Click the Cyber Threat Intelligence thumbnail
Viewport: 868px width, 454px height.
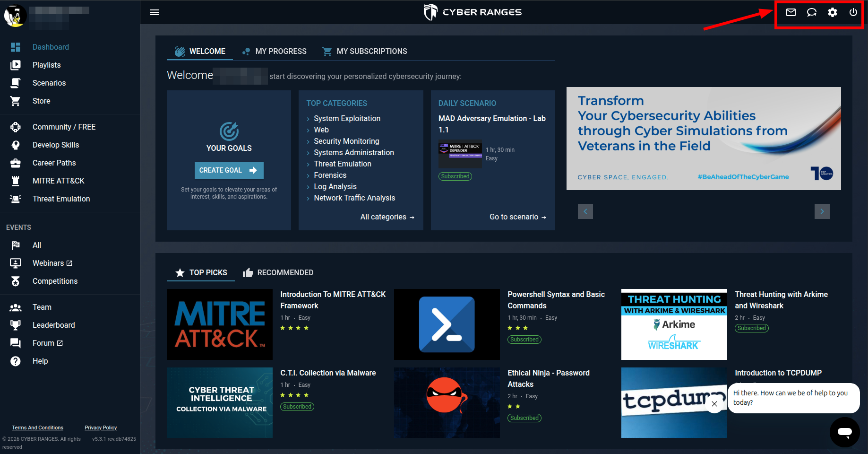(220, 403)
